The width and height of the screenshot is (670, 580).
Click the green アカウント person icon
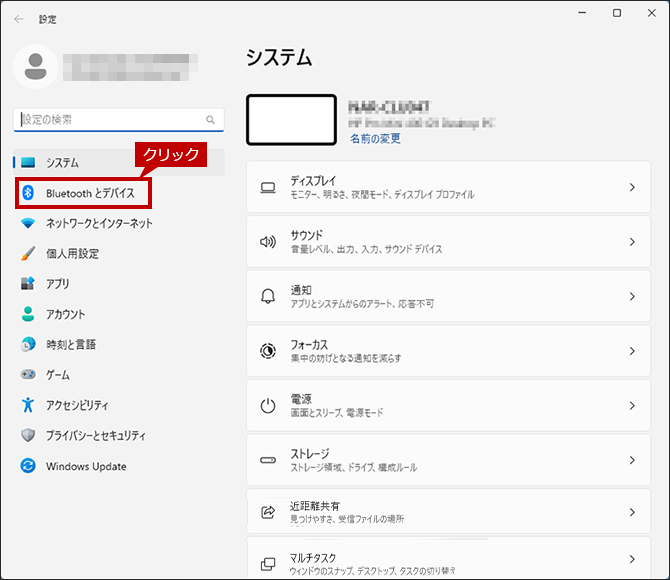tap(28, 314)
